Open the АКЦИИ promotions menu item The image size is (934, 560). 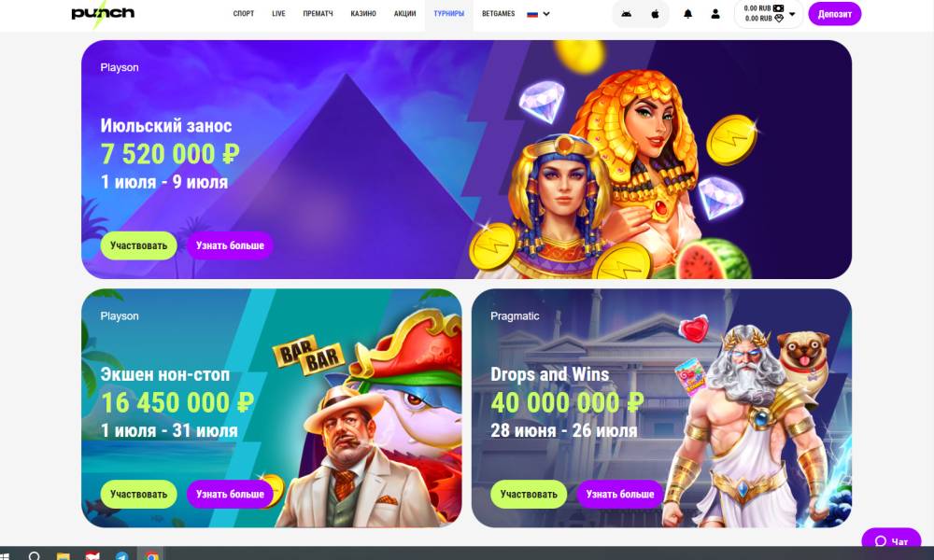pos(405,14)
